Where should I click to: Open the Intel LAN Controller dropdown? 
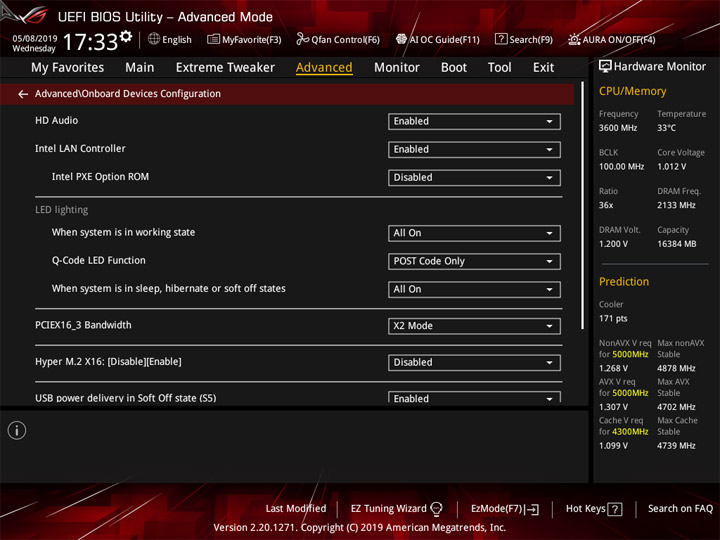point(474,150)
